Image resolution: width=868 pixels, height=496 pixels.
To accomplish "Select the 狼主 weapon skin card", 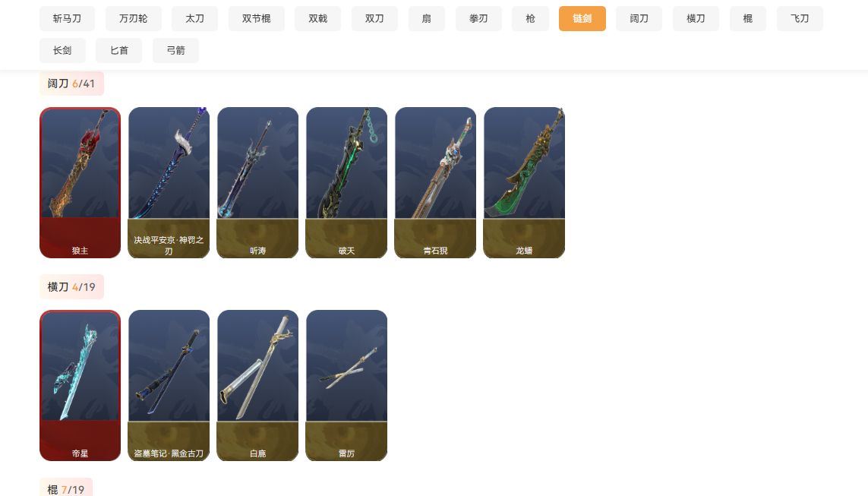I will pyautogui.click(x=80, y=183).
